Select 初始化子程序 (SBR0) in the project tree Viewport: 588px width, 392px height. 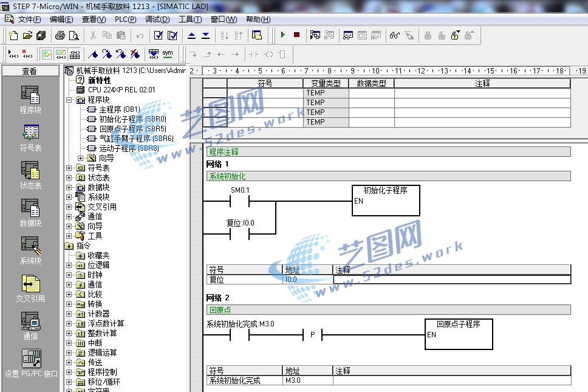coord(133,119)
